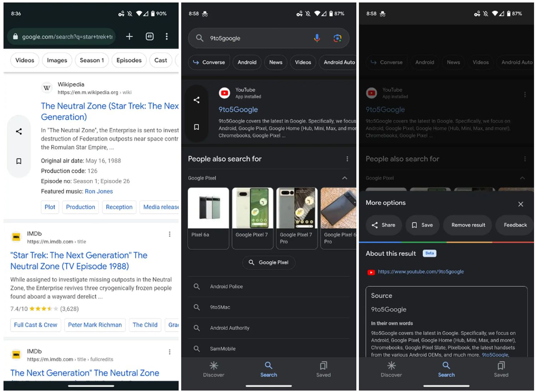Close the More options panel
This screenshot has width=536, height=392.
click(520, 204)
